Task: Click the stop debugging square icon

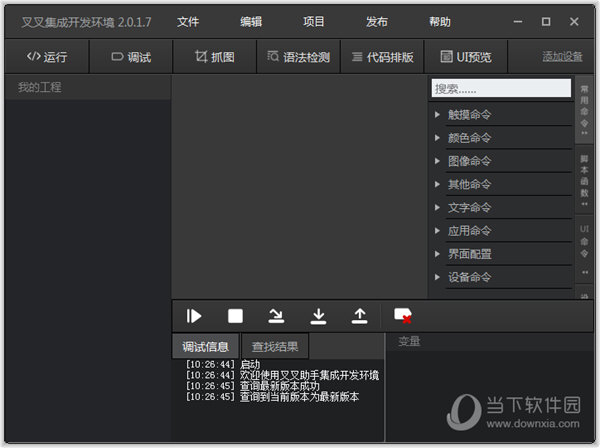Action: [235, 316]
